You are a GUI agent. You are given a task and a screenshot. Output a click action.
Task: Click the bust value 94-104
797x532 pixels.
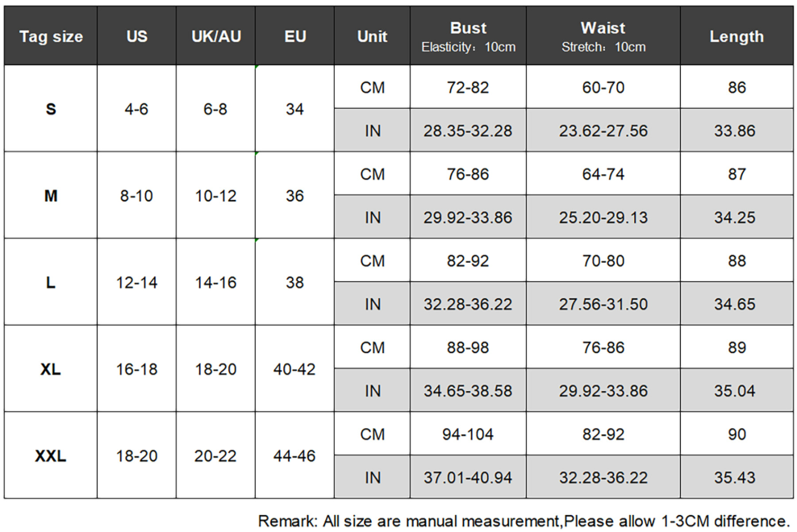(468, 434)
